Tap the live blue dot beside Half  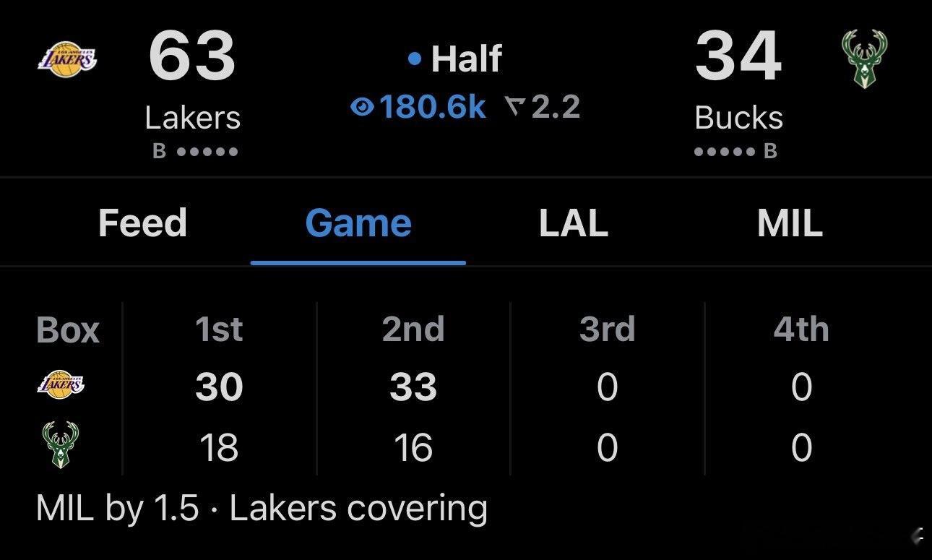pyautogui.click(x=414, y=59)
